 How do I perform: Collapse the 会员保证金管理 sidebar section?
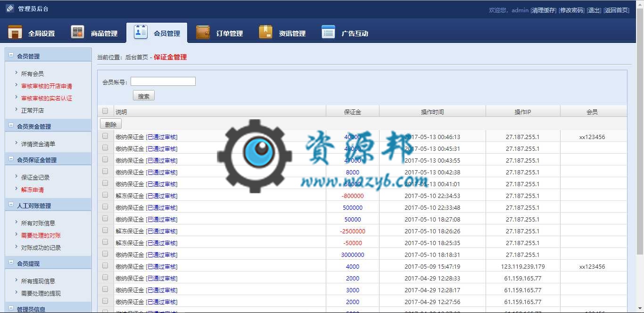click(11, 159)
